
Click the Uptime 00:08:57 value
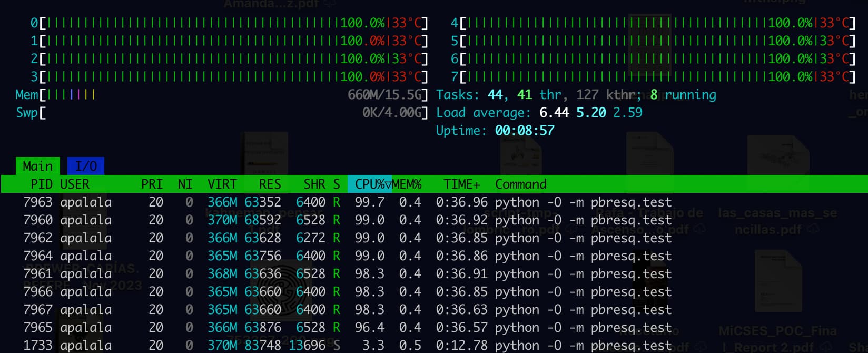click(525, 131)
